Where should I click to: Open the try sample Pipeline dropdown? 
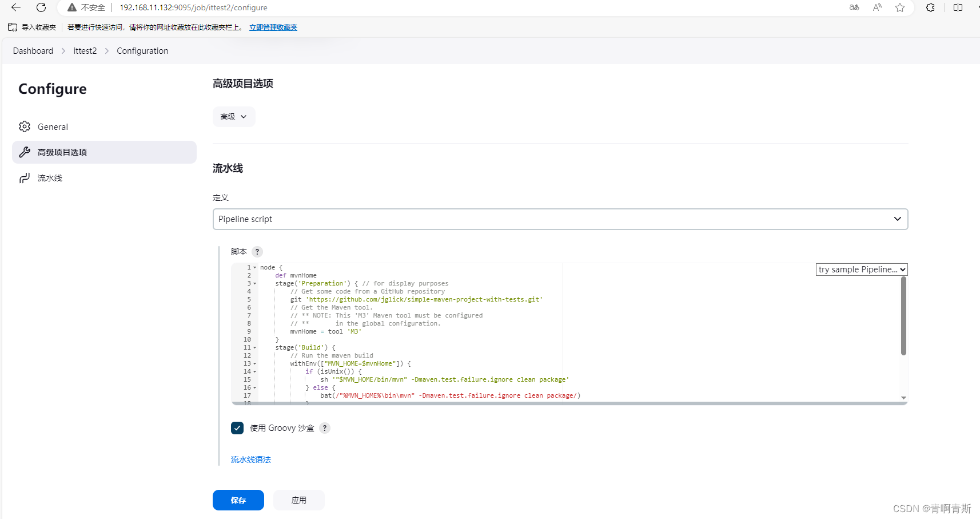coord(862,270)
